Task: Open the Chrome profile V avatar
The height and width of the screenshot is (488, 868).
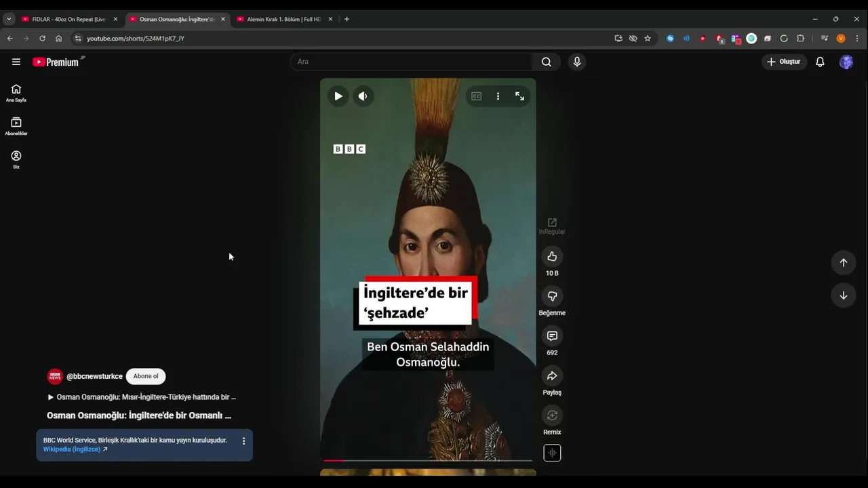Action: (x=841, y=39)
